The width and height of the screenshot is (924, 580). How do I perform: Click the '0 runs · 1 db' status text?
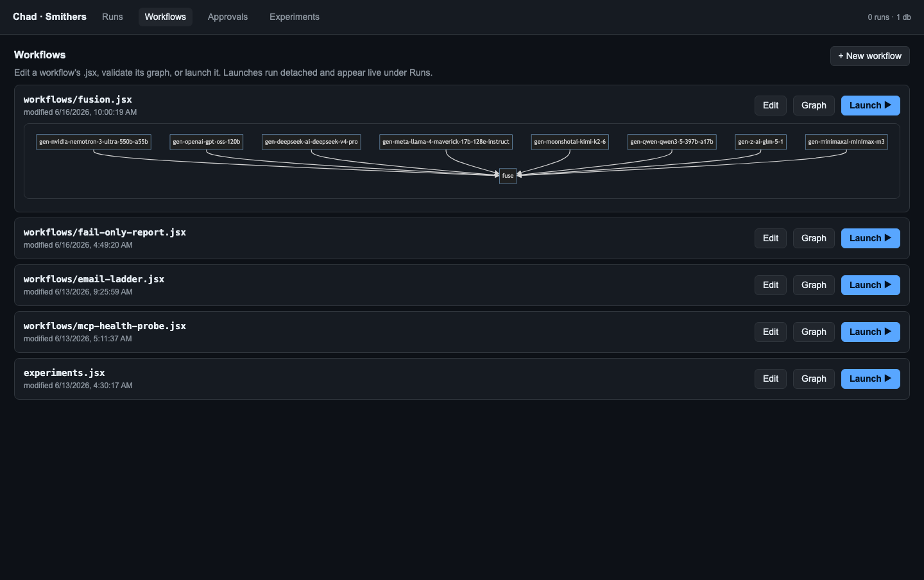point(889,17)
